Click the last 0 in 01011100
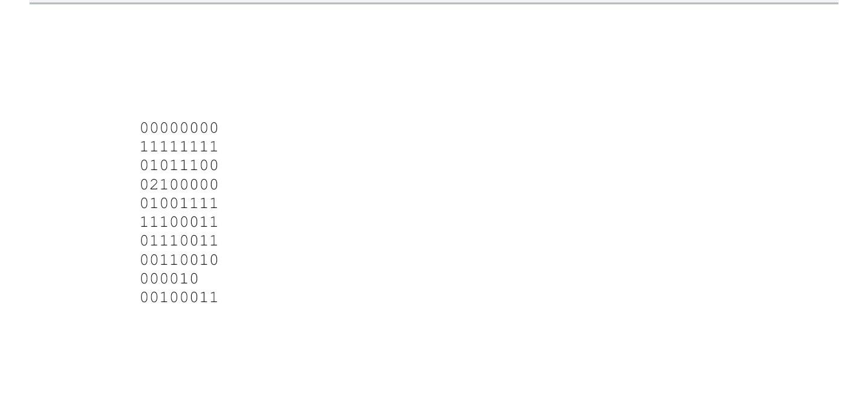The height and width of the screenshot is (404, 868). coord(213,165)
